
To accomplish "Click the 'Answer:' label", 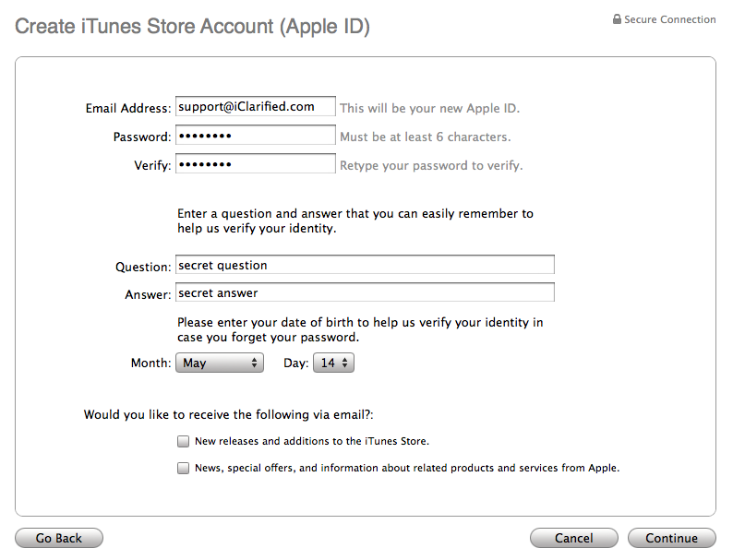I will 149,294.
